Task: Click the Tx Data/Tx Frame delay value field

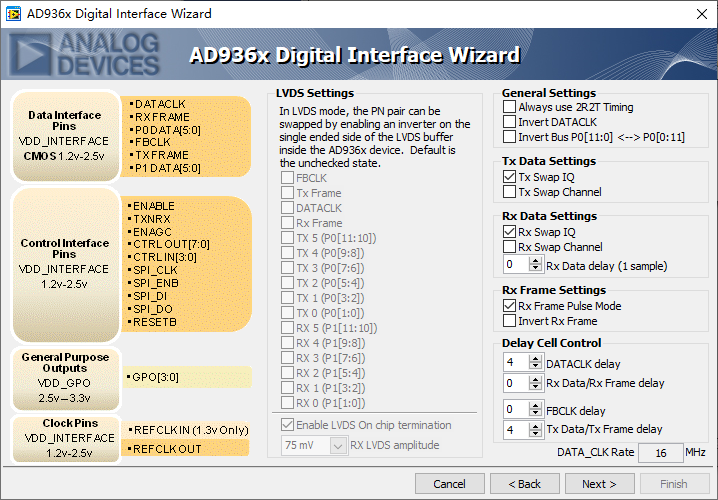Action: (516, 430)
